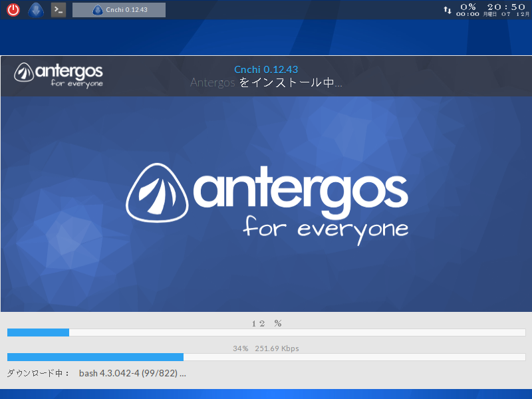Open the terminal emulator icon
Viewport: 532px width, 399px height.
[58, 9]
